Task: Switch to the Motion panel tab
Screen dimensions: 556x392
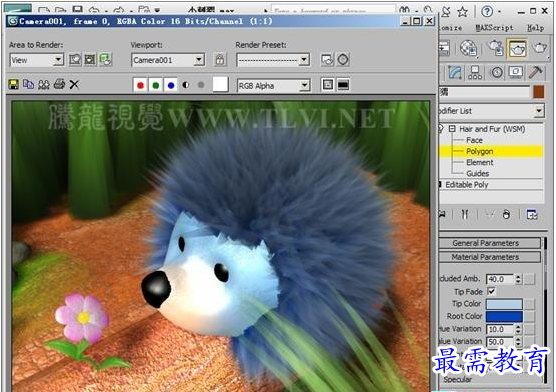Action: [496, 72]
